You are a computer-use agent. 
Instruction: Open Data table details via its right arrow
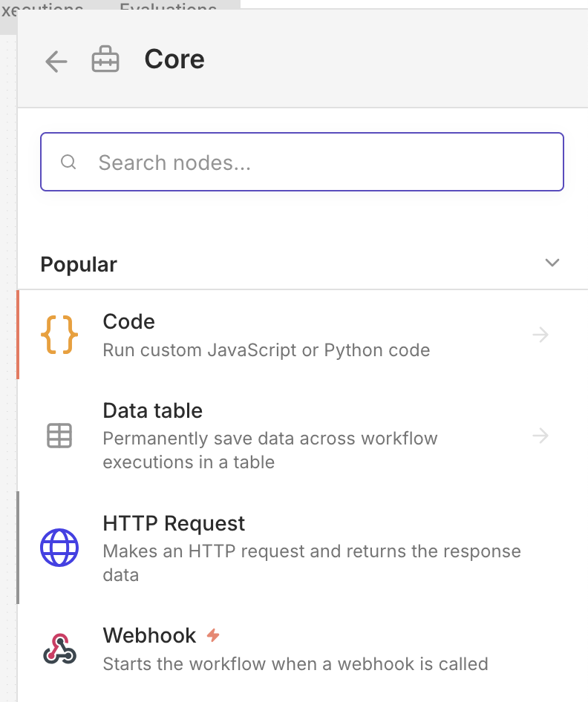pyautogui.click(x=540, y=436)
